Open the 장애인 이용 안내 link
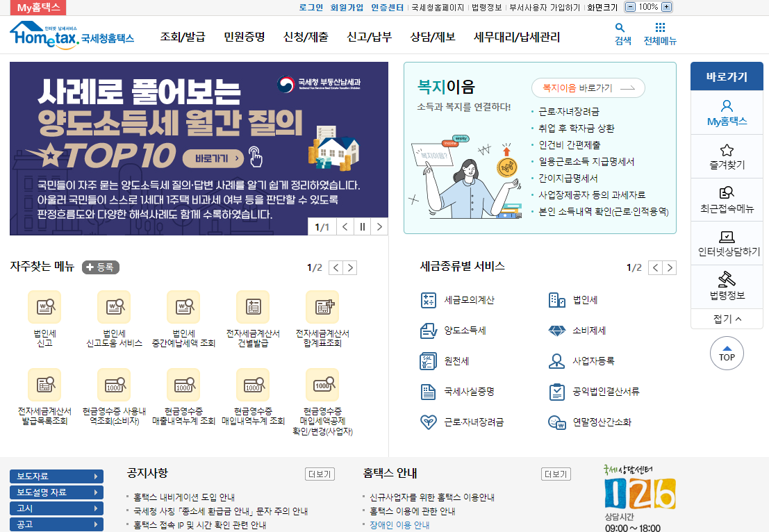This screenshot has width=769, height=532. [x=399, y=525]
